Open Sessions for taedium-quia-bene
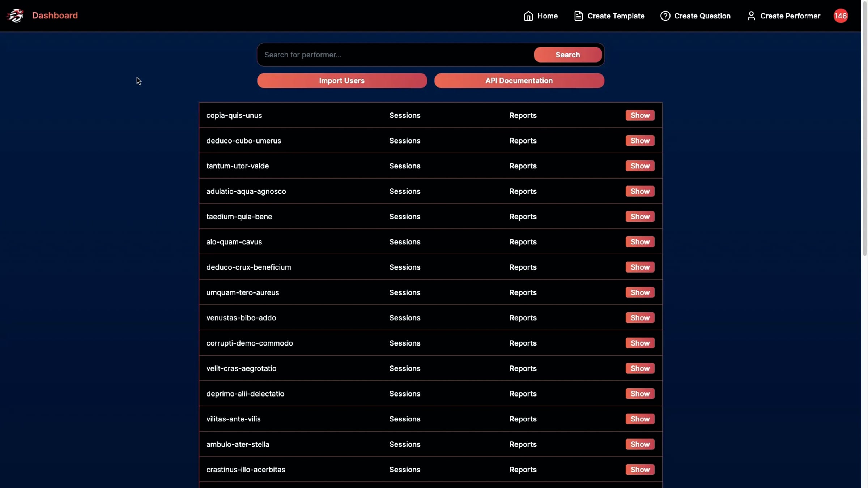The image size is (868, 488). tap(405, 217)
